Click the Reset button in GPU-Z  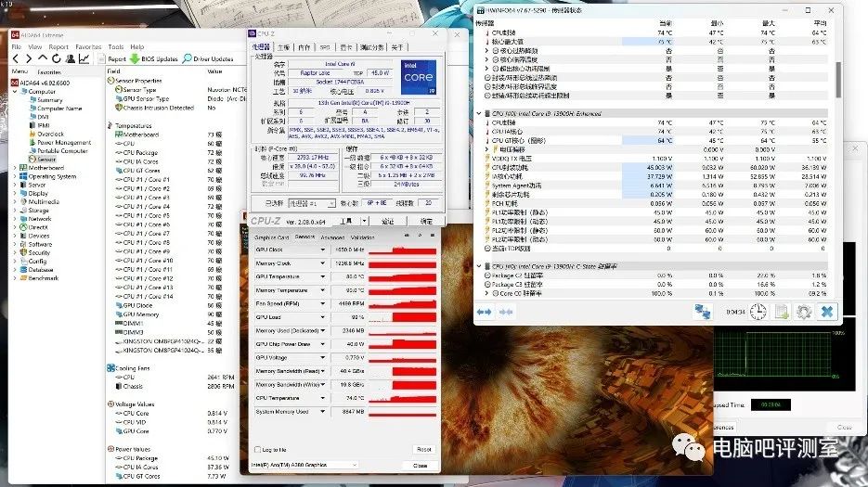[x=424, y=449]
